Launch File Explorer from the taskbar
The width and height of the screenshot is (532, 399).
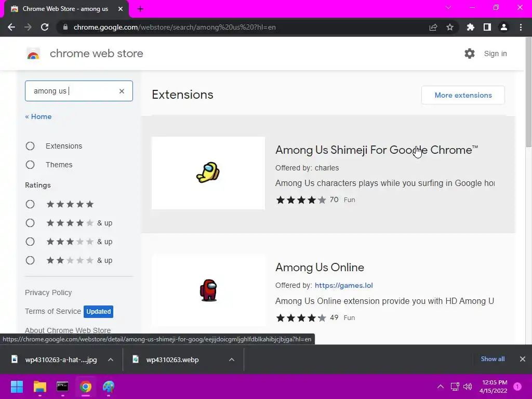tap(39, 387)
